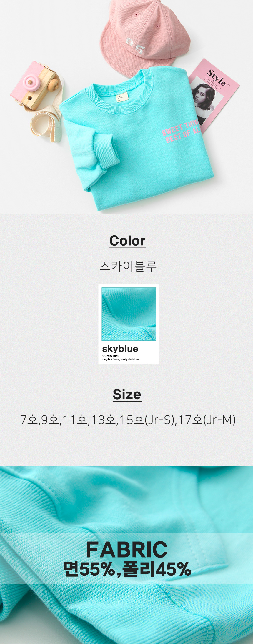
Task: Select the 11호 size text
Action: pyautogui.click(x=75, y=420)
